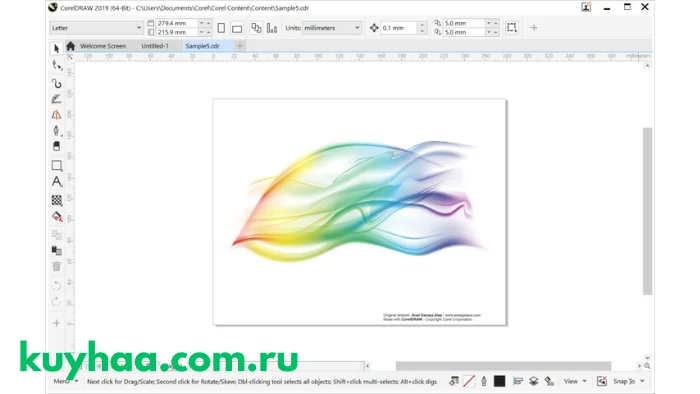Select the Pen nib tool
This screenshot has height=394, width=700.
point(56,130)
